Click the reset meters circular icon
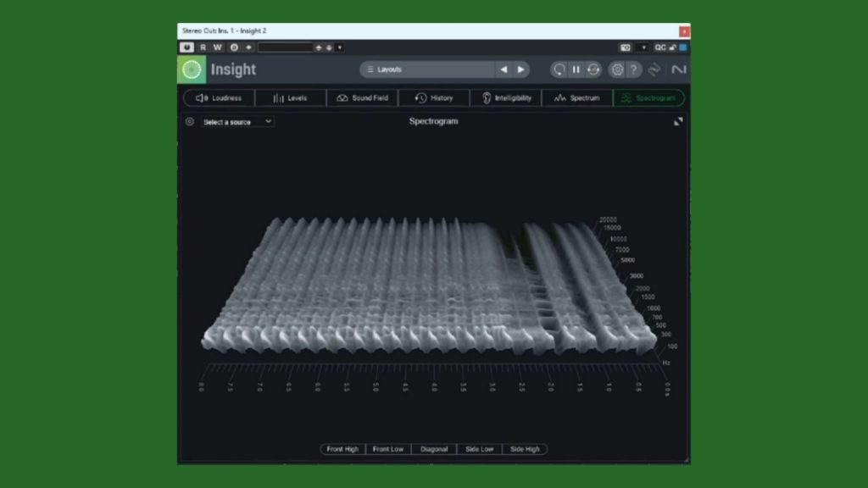Screen dimensions: 868x488 coord(559,69)
